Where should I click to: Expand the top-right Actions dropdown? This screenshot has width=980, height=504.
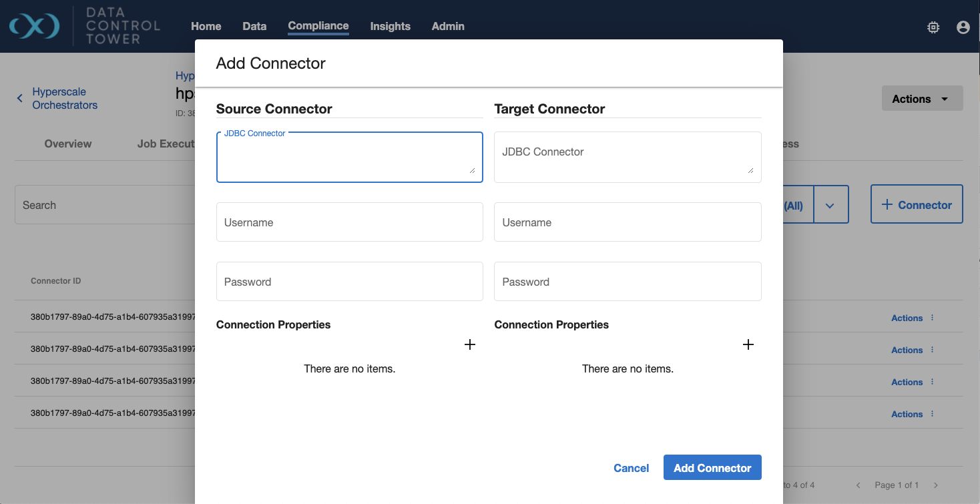(x=922, y=99)
